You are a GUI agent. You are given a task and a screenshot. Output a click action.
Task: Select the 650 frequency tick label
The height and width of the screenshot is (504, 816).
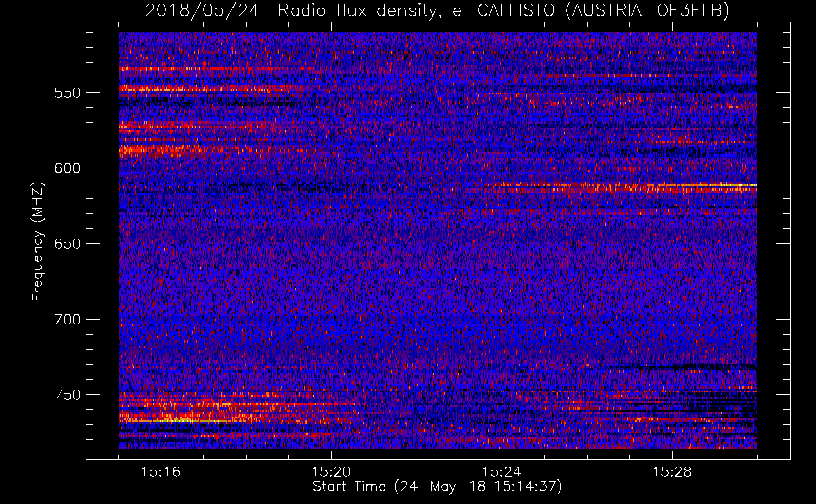coord(68,244)
